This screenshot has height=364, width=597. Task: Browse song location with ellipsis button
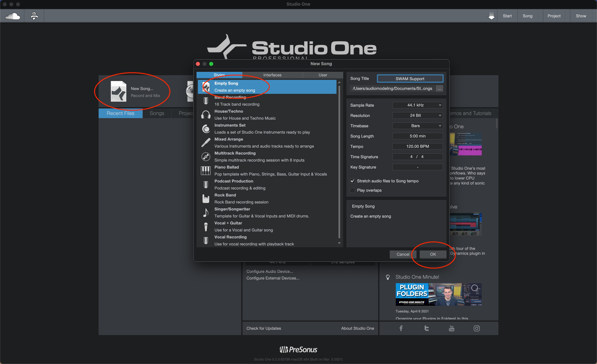point(439,89)
